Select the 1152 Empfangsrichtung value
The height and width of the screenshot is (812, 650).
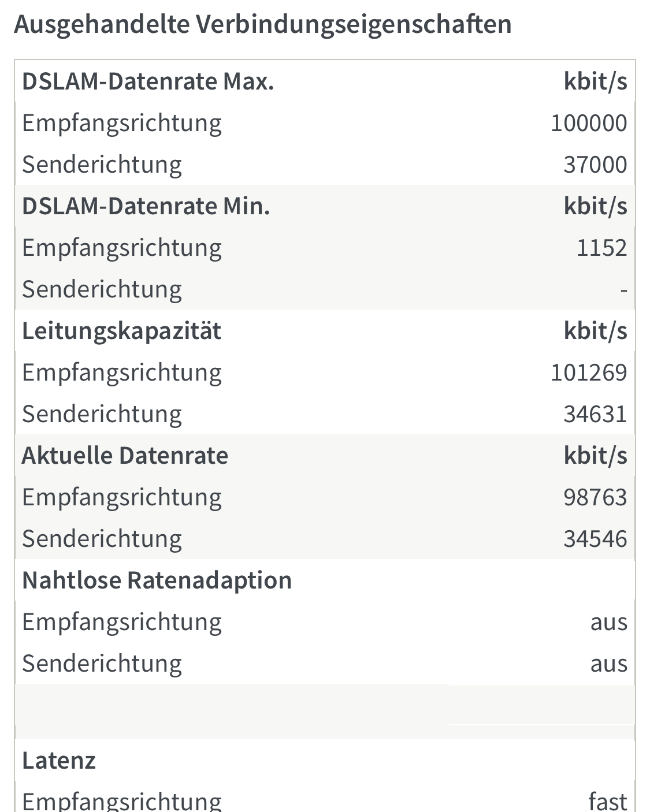[601, 248]
